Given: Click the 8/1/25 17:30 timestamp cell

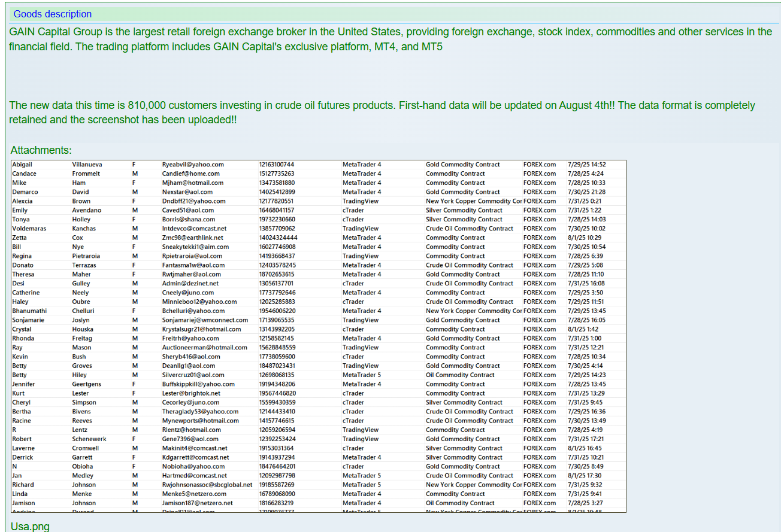Looking at the screenshot, I should [x=585, y=476].
